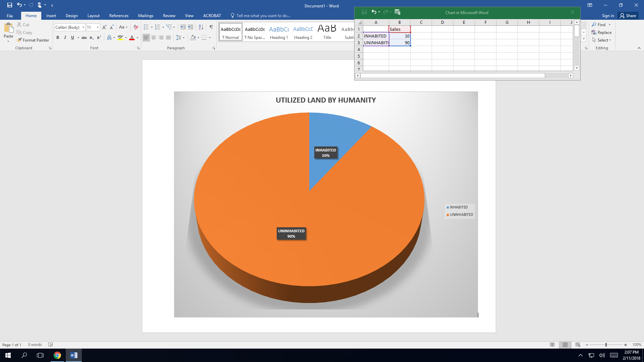Viewport: 644px width, 362px height.
Task: Open Chrome from the taskbar
Action: coord(57,355)
